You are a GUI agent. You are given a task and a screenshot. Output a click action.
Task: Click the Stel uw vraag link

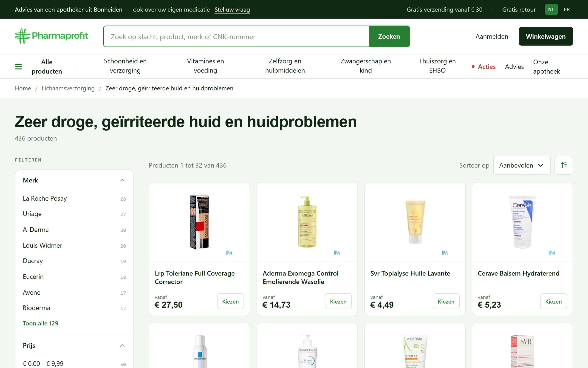(x=232, y=9)
